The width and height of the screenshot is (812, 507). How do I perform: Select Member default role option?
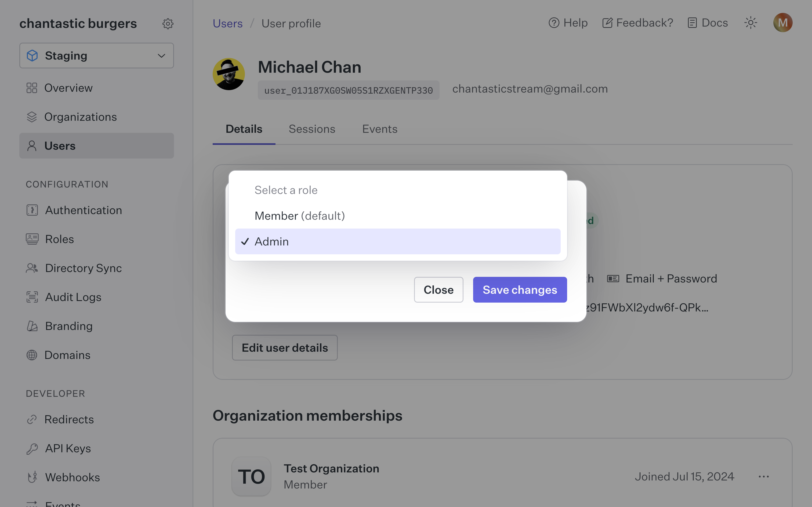[x=299, y=215]
